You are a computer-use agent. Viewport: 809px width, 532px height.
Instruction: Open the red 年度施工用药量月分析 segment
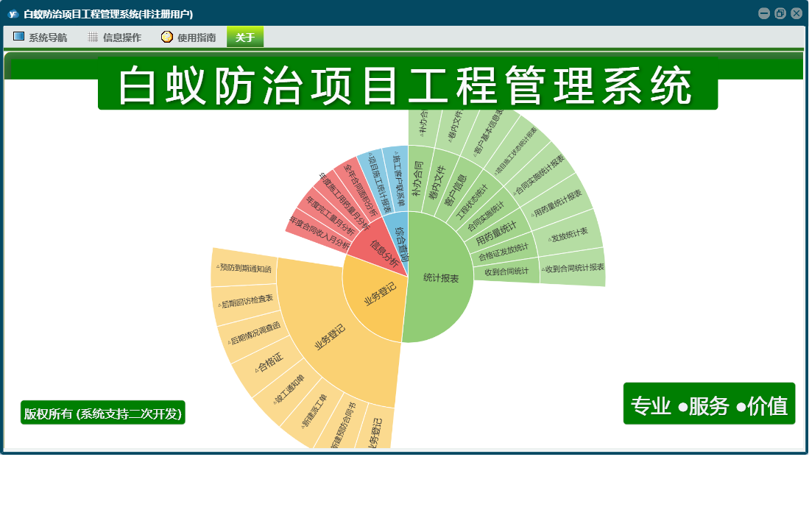point(344,202)
